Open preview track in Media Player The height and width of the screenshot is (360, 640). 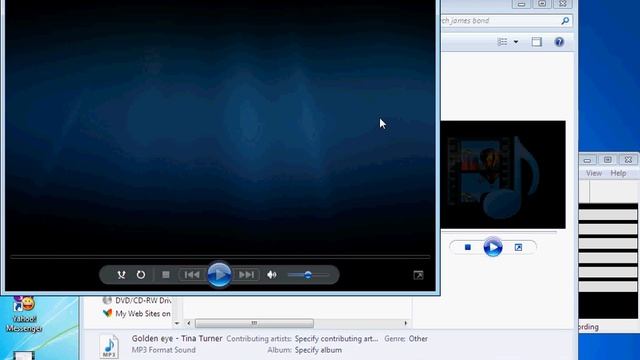(518, 247)
